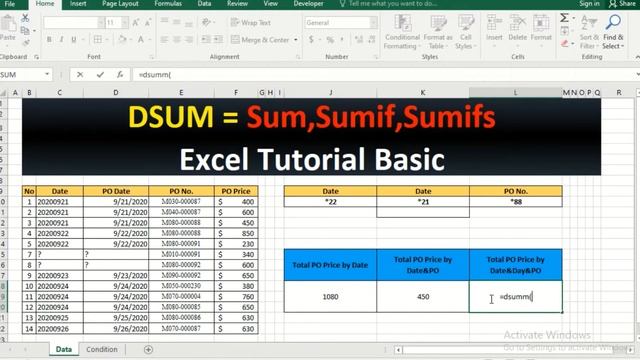Switch to the Insert ribbon tab
The height and width of the screenshot is (360, 640).
click(x=78, y=4)
